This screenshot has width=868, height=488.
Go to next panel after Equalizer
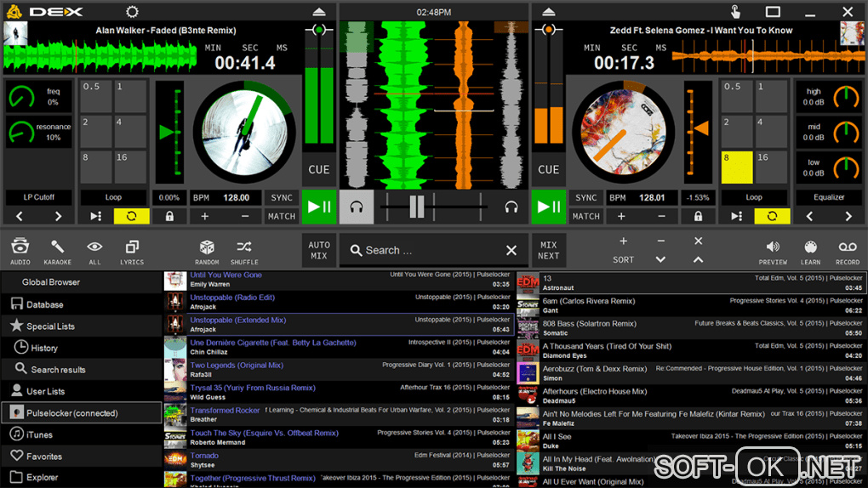848,216
